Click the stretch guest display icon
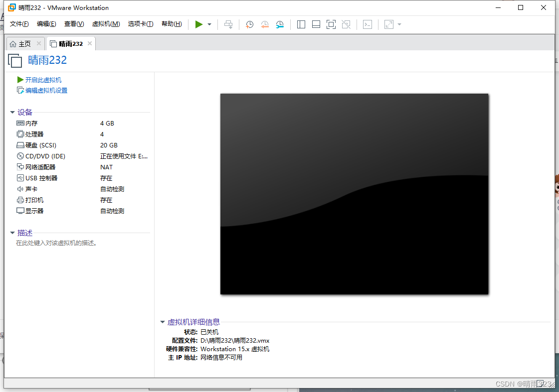The height and width of the screenshot is (392, 559). [x=388, y=24]
